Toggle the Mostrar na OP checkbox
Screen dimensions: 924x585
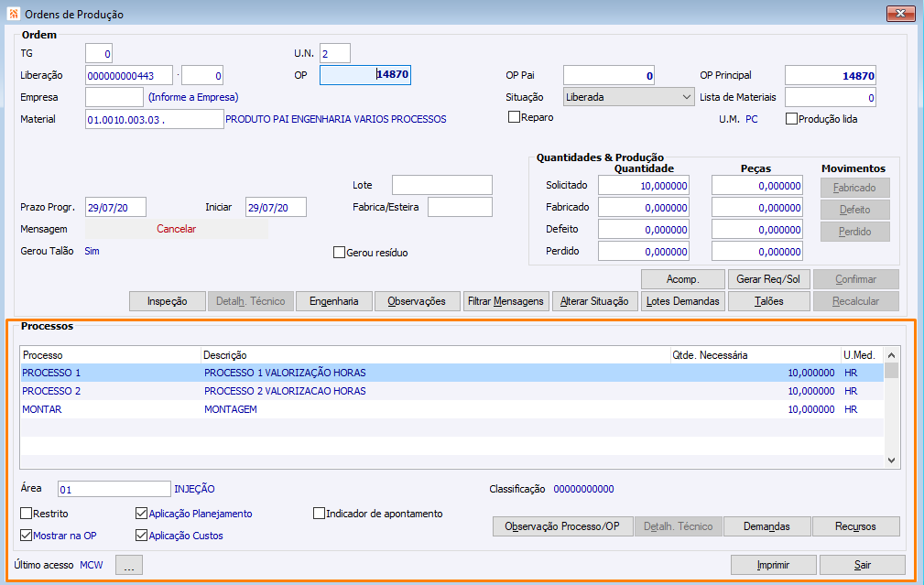point(27,536)
